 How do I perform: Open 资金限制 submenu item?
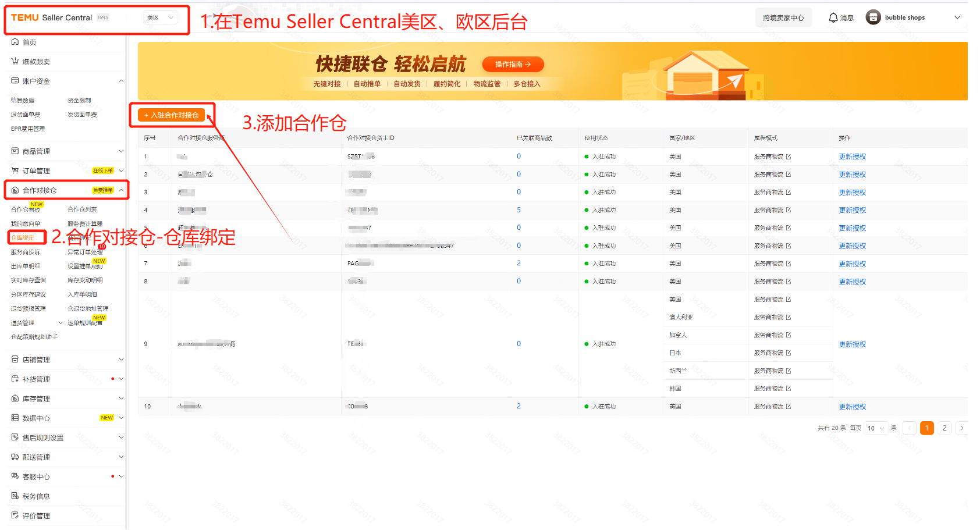(79, 100)
